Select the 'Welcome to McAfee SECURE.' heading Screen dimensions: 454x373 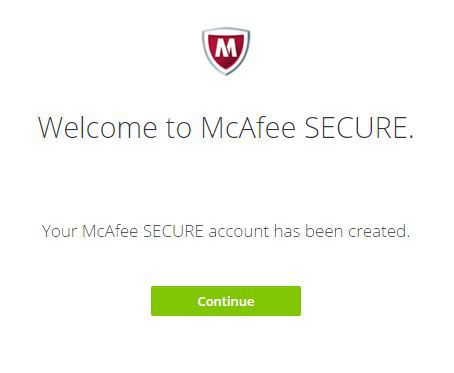click(x=226, y=127)
